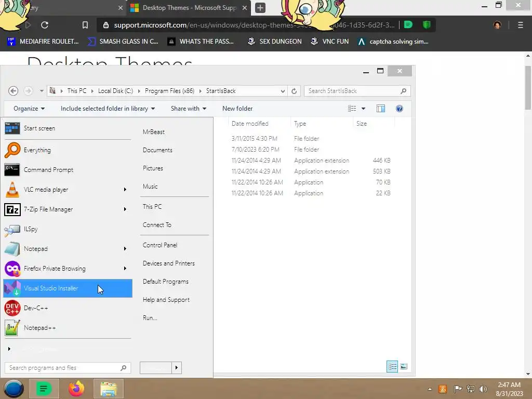Open browser profile avatar
The width and height of the screenshot is (532, 399).
[497, 25]
